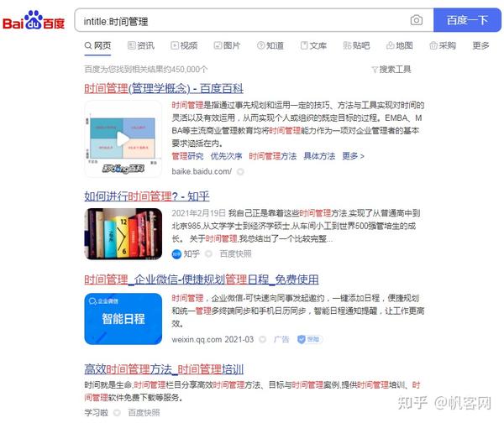Open the 采购 tab
Screen dimensions: 504x423
(x=443, y=45)
